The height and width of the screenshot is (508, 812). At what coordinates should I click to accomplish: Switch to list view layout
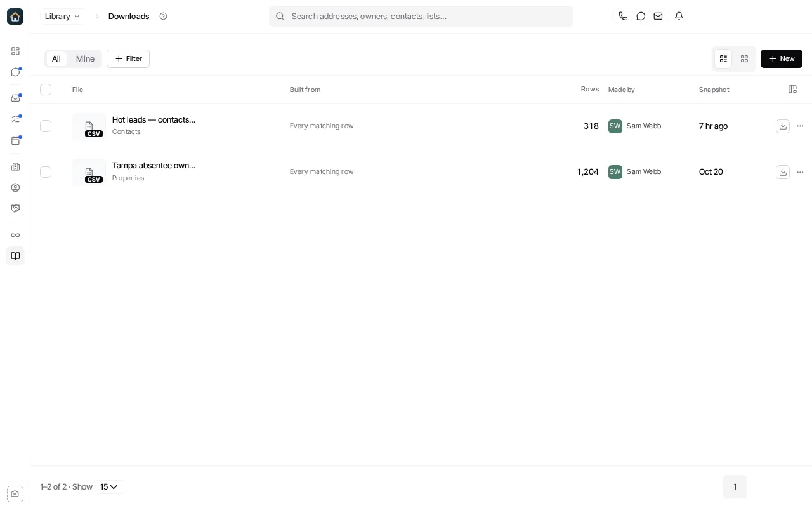click(723, 58)
